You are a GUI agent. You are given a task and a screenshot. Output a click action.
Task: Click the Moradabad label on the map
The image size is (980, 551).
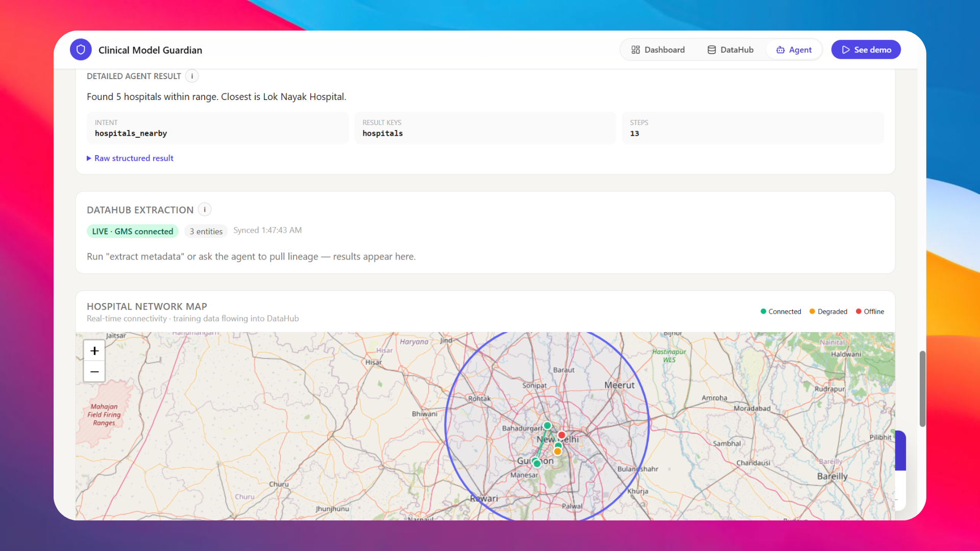tap(752, 408)
